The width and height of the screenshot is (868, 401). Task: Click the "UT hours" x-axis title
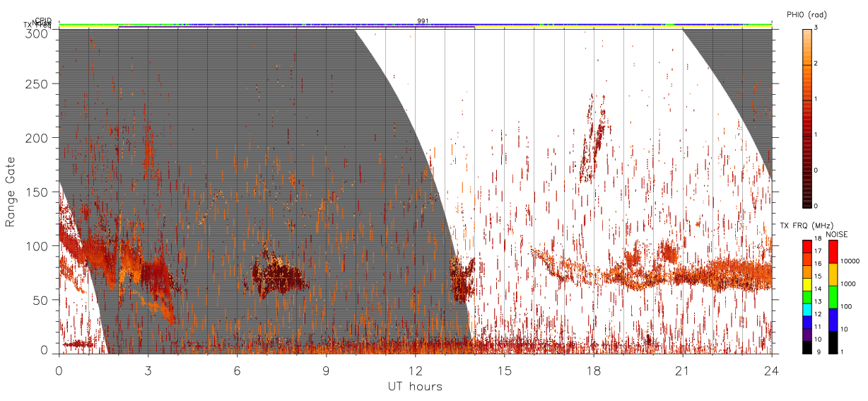415,386
